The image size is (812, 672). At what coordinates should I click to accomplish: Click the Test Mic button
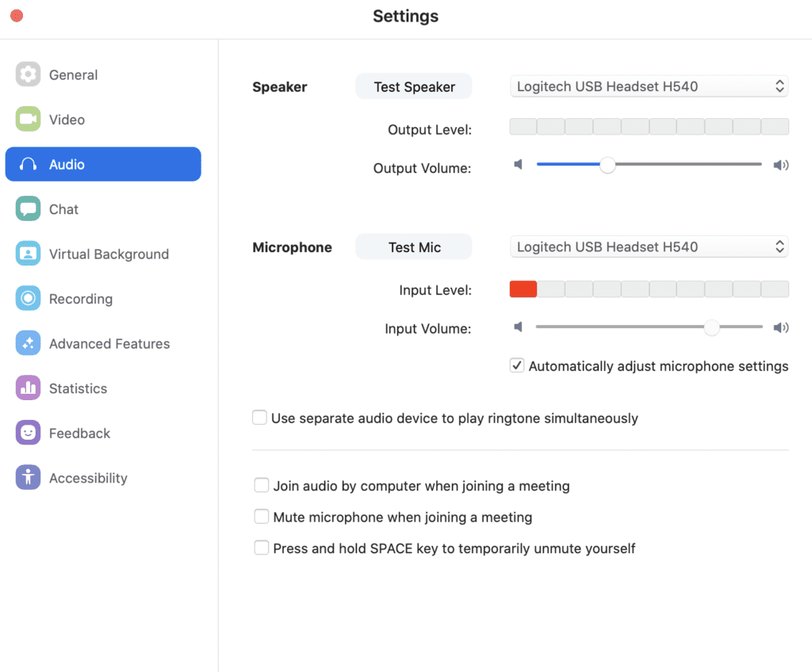coord(414,247)
